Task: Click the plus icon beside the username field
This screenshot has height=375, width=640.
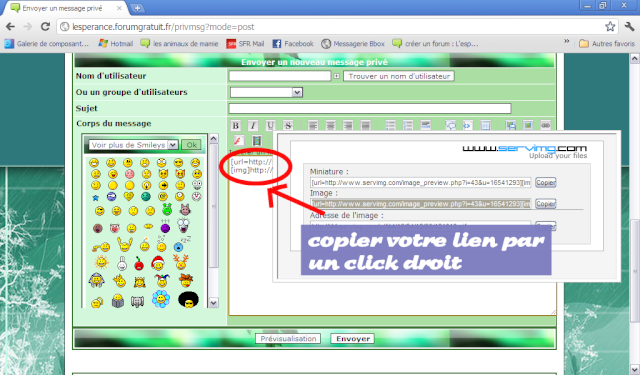Action: point(336,76)
